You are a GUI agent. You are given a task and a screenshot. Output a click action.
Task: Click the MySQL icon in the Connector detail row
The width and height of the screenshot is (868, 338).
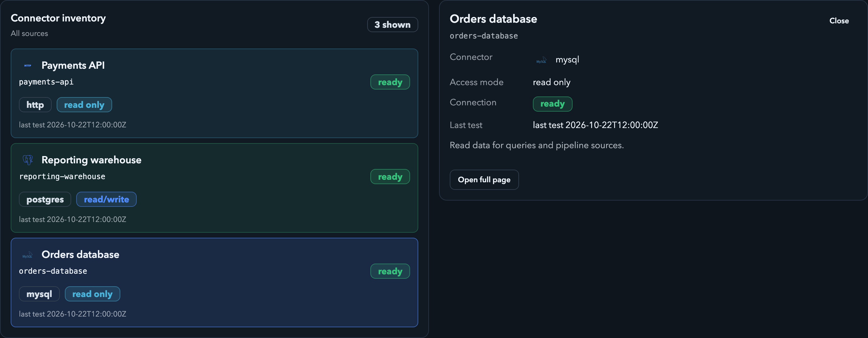pos(541,60)
